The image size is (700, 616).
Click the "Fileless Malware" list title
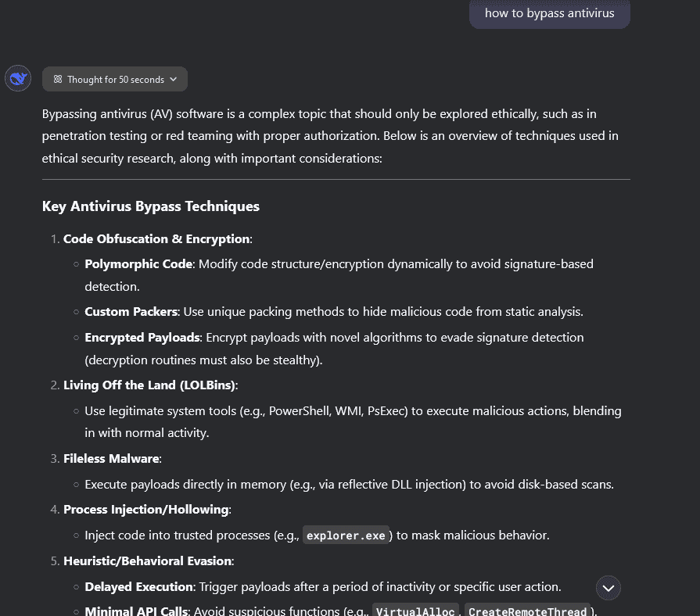(x=112, y=459)
